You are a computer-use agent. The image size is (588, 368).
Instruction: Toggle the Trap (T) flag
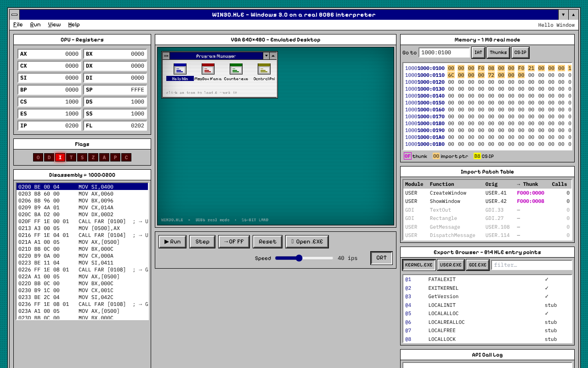point(71,157)
